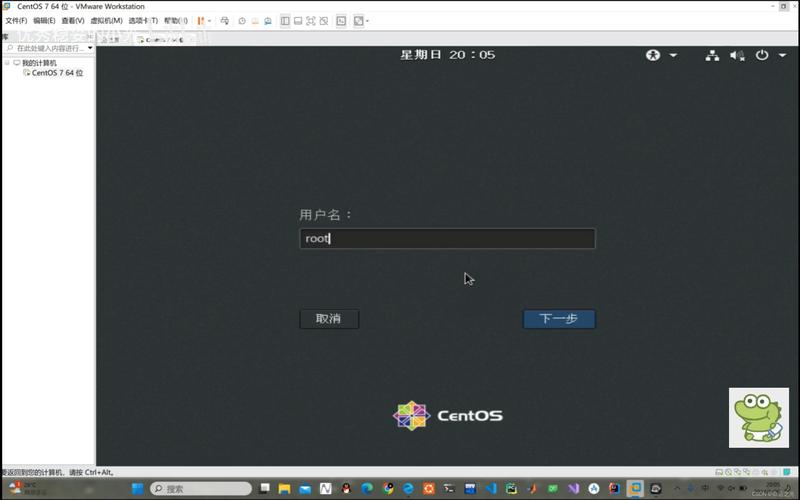
Task: Click the volume speaker icon in CentOS top bar
Action: pos(736,56)
